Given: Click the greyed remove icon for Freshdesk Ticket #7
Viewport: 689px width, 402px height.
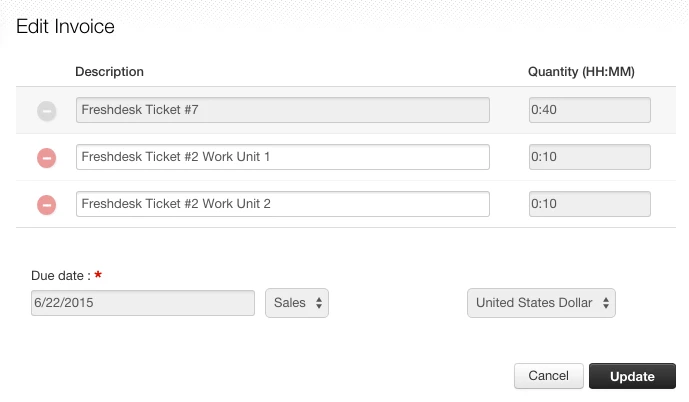Looking at the screenshot, I should click(46, 111).
